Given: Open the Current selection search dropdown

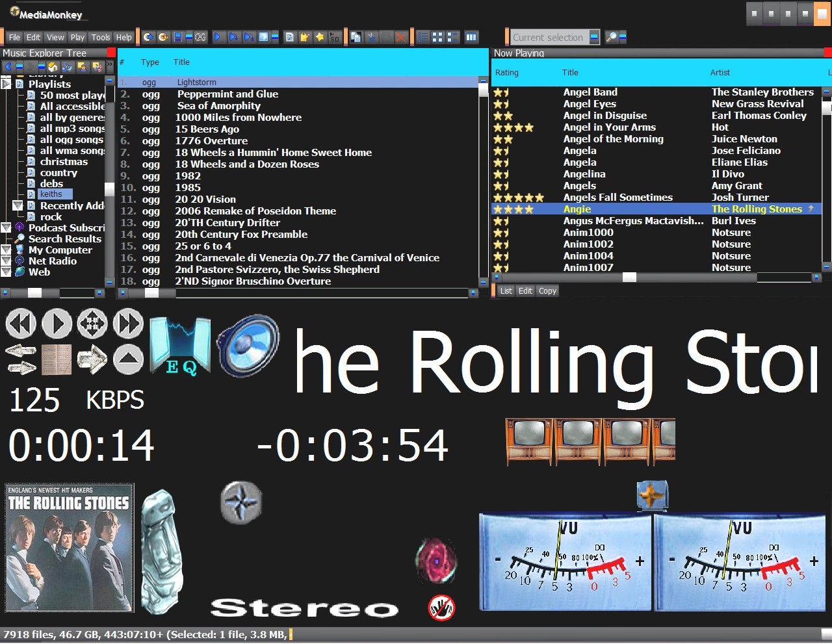Looking at the screenshot, I should coord(594,37).
